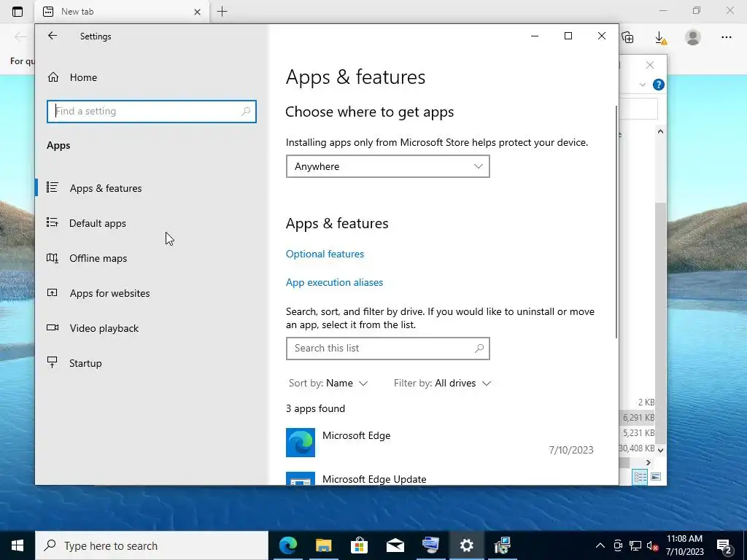Open the Edge Downloads icon
This screenshot has width=747, height=560.
point(660,37)
